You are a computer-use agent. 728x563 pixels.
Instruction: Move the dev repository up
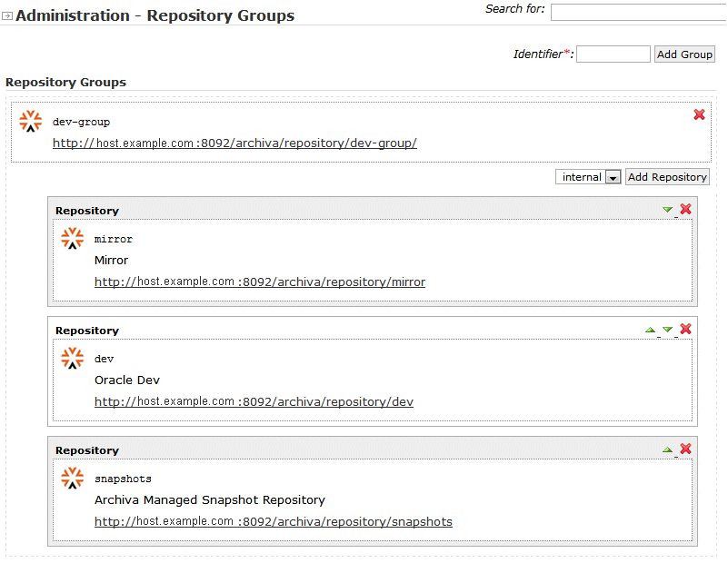[650, 330]
